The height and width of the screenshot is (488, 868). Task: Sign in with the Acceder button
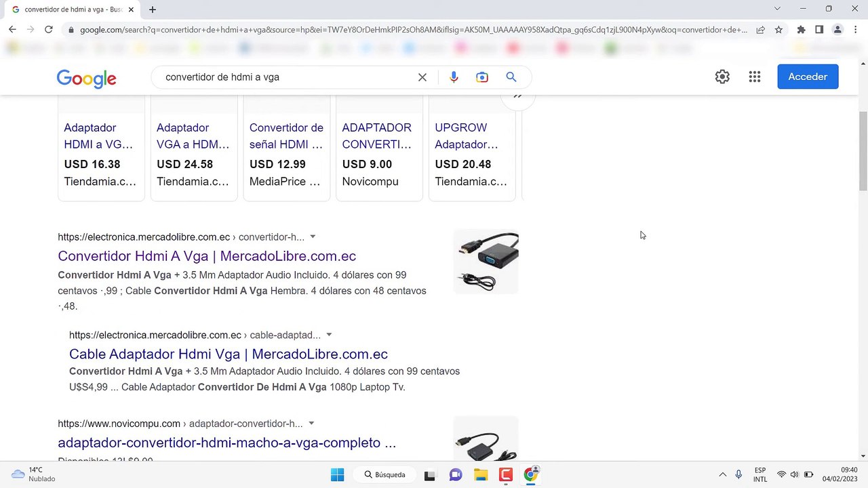click(808, 77)
